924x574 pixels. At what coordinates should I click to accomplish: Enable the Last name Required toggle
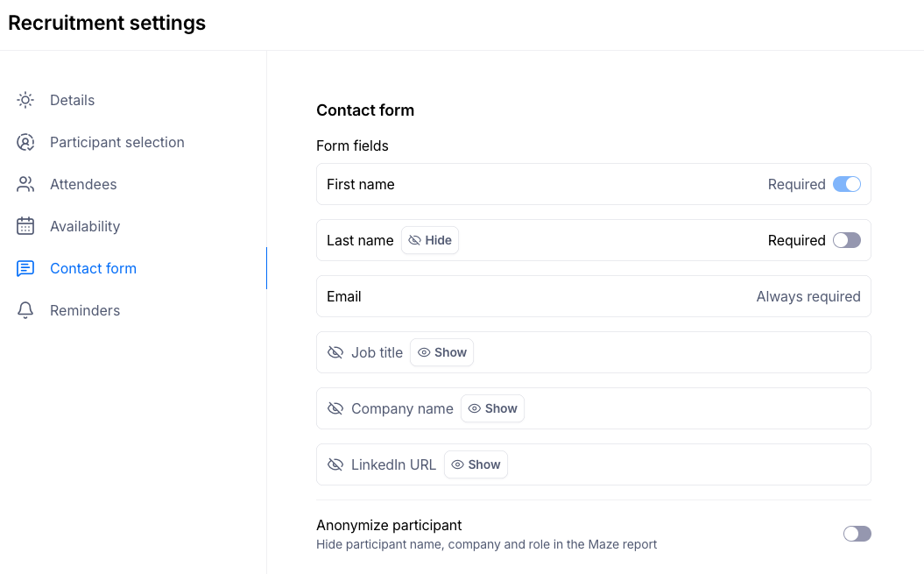pyautogui.click(x=847, y=240)
